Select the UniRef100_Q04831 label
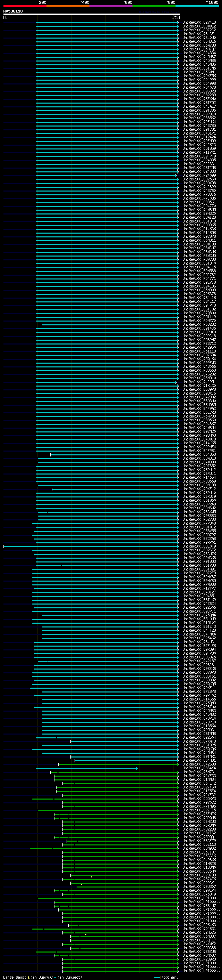222x980 pixels. pos(199,929)
